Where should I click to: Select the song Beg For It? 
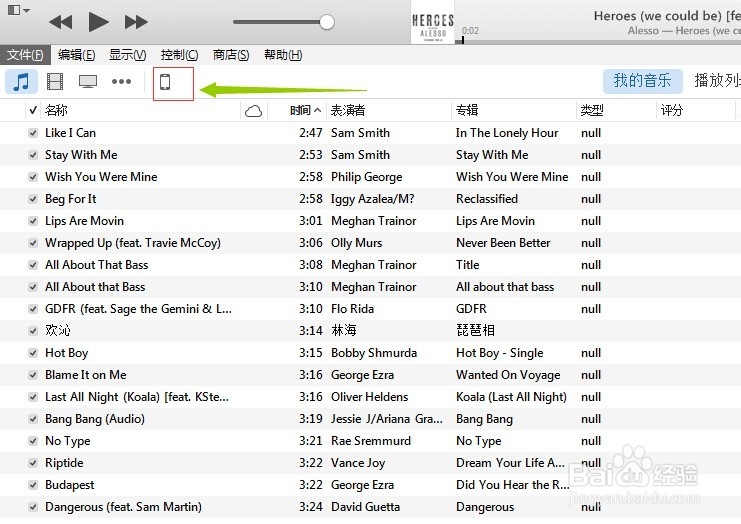(70, 199)
